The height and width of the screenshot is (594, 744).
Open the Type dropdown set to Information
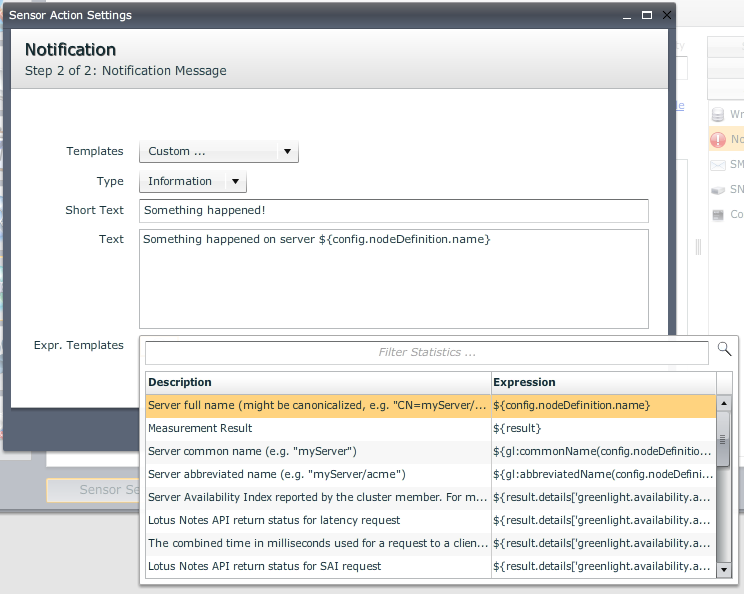[192, 182]
